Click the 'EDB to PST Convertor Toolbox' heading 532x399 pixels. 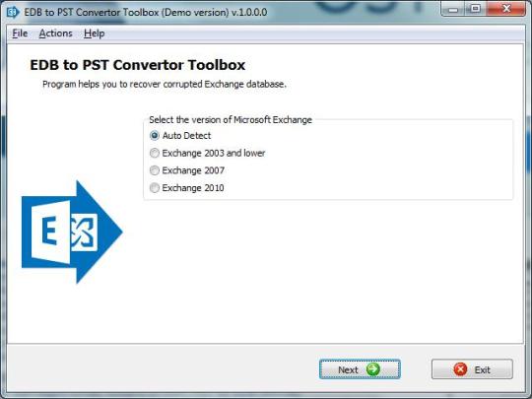click(137, 65)
